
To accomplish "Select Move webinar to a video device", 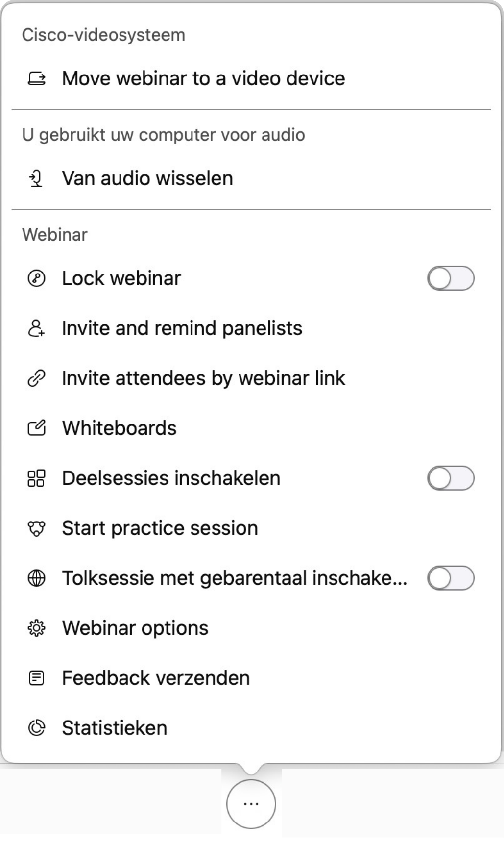I will pos(203,78).
